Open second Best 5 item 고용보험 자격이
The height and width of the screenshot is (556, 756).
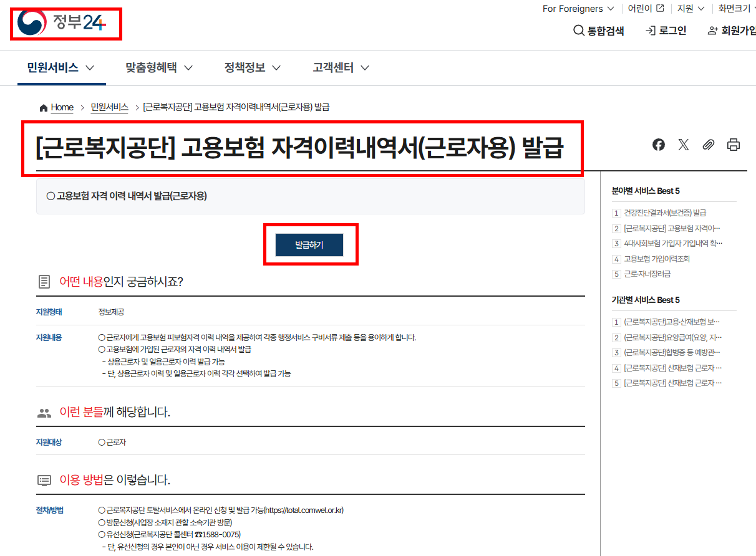672,228
